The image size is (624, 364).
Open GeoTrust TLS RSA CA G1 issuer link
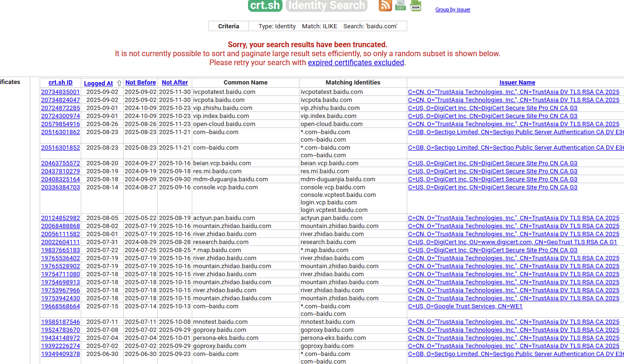coord(513,242)
